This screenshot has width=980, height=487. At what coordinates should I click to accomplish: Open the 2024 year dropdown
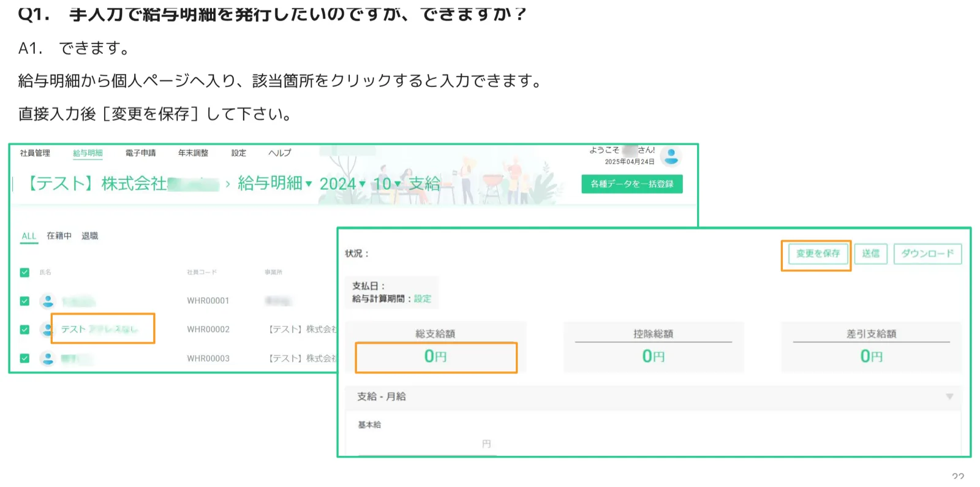(x=342, y=184)
